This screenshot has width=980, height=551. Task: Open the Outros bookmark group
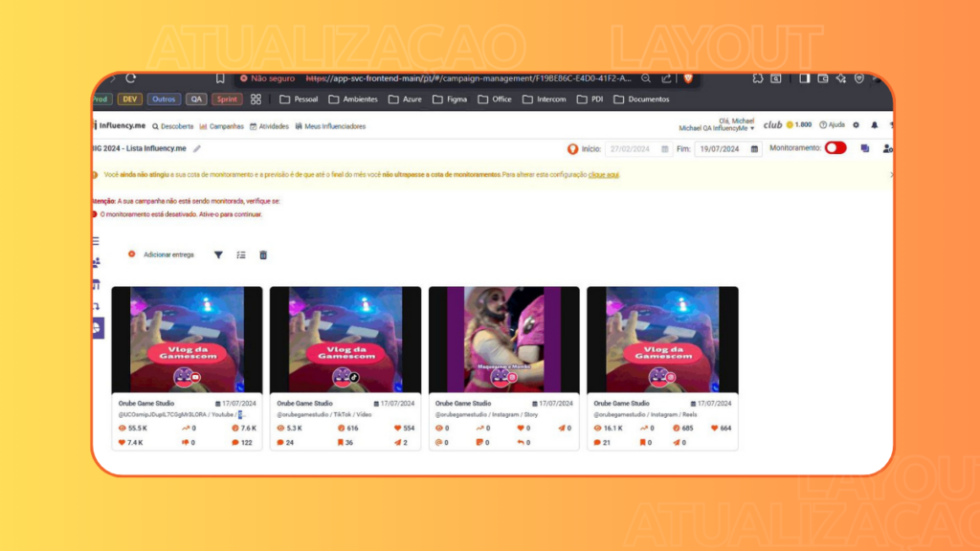(x=164, y=99)
